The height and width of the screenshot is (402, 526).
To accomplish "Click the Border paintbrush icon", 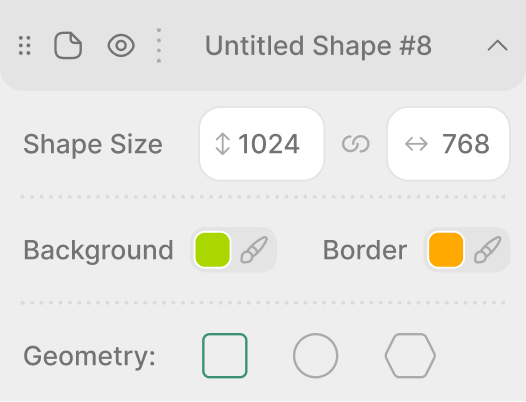I will point(487,250).
